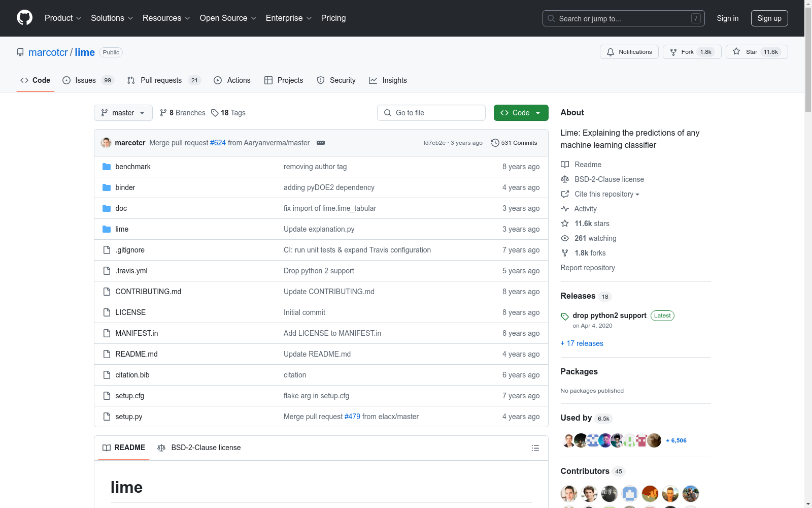View repository Activity
The width and height of the screenshot is (812, 508).
579,209
